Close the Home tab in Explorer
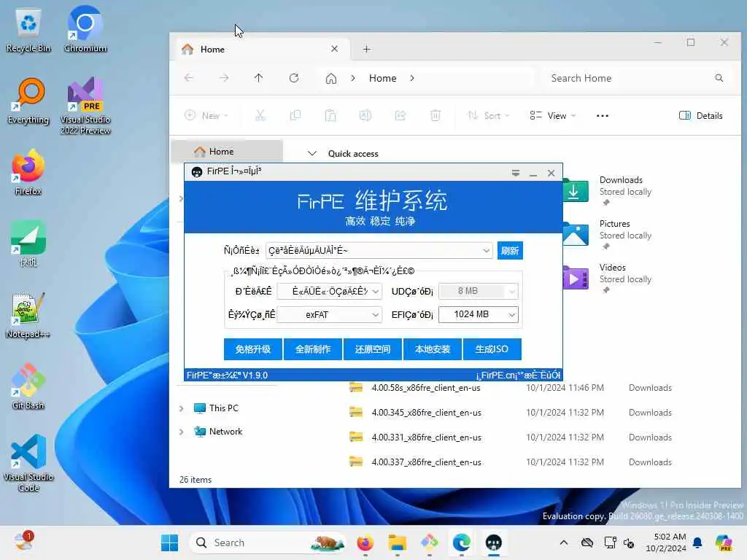This screenshot has height=560, width=747. tap(334, 49)
